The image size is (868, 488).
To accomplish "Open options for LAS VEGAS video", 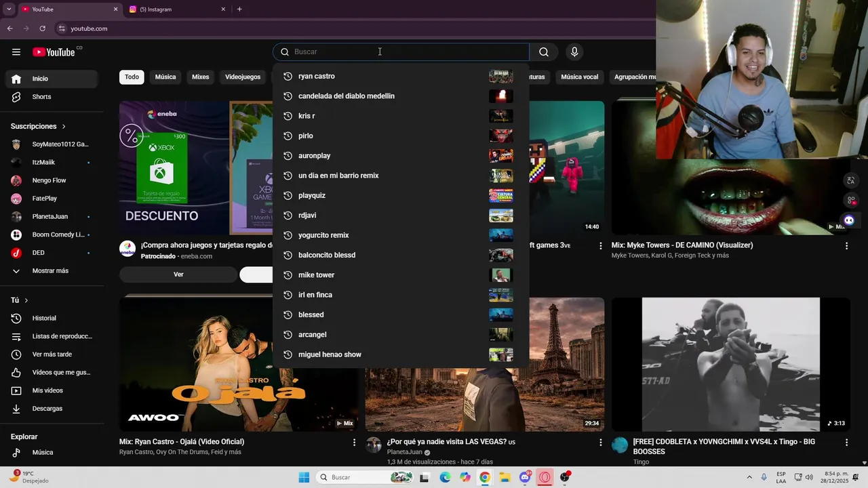I will pos(600,443).
